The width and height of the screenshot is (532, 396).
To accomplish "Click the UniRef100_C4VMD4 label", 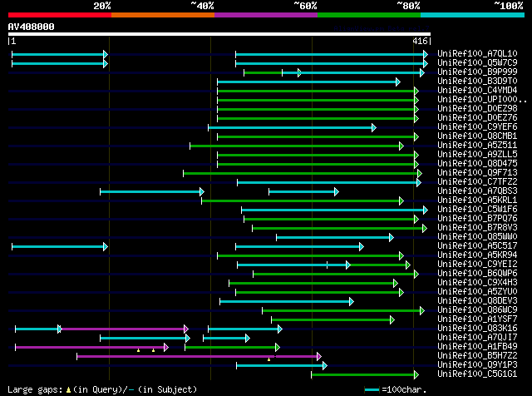I will (477, 91).
